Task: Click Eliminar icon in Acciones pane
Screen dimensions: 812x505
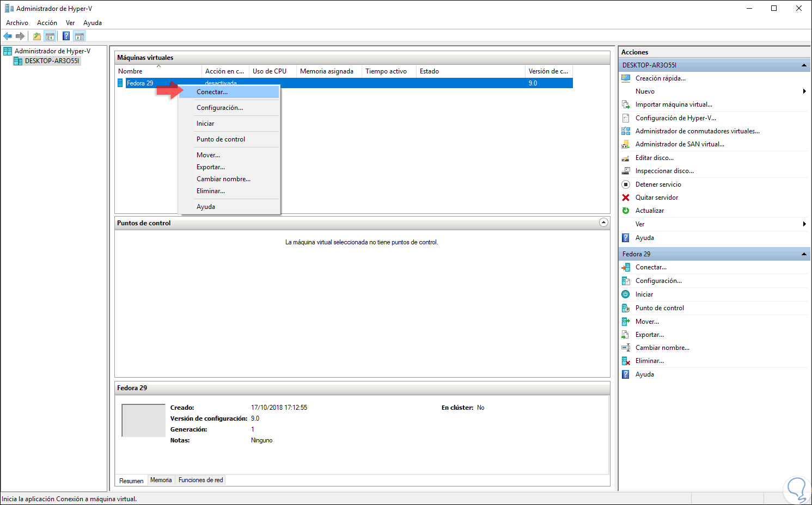Action: (x=626, y=361)
